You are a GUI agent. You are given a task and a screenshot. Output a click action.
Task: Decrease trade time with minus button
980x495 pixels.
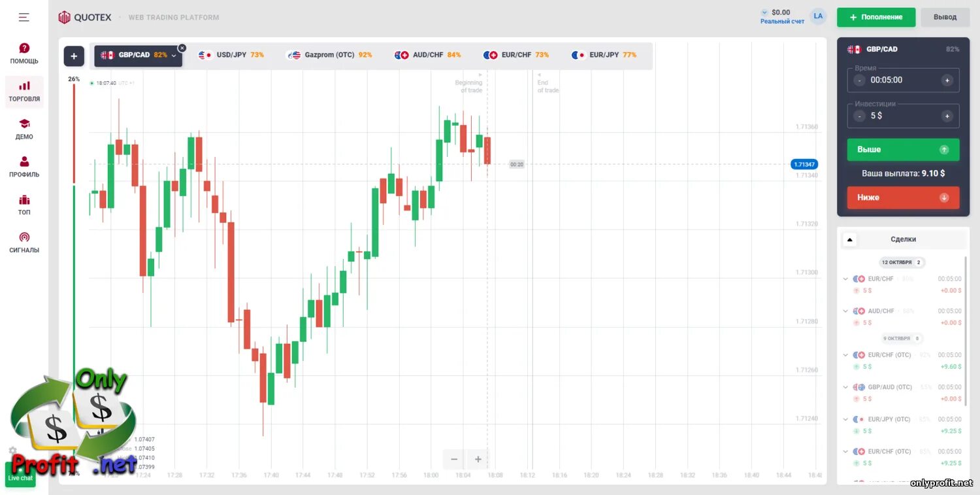pos(859,80)
